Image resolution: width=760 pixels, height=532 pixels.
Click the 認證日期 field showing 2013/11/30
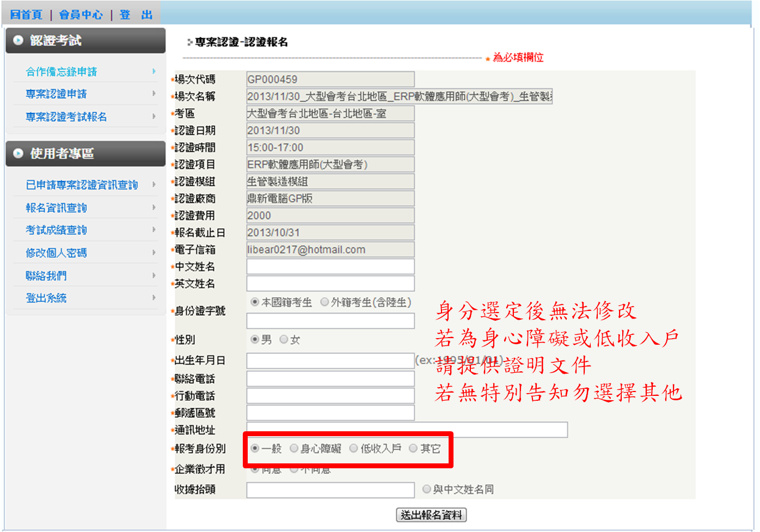(x=330, y=131)
